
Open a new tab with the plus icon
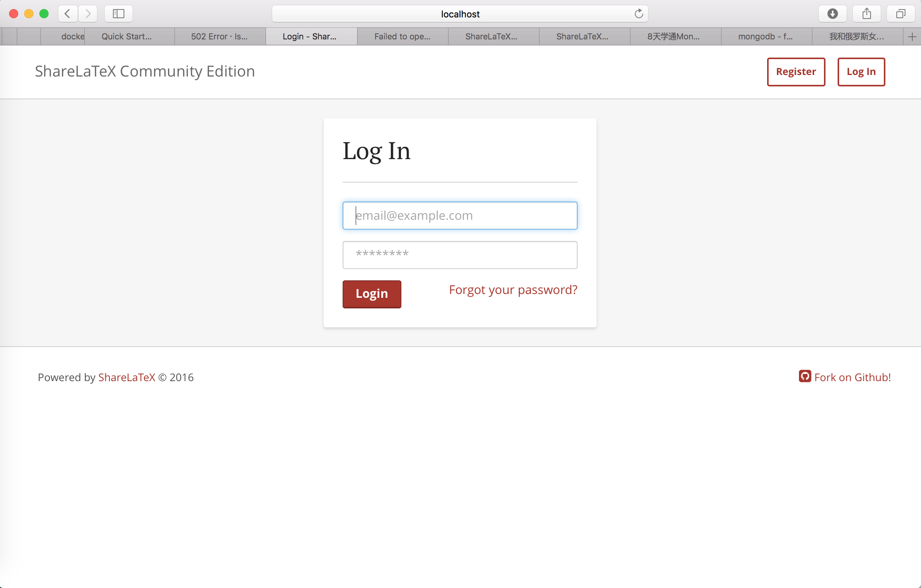[912, 37]
